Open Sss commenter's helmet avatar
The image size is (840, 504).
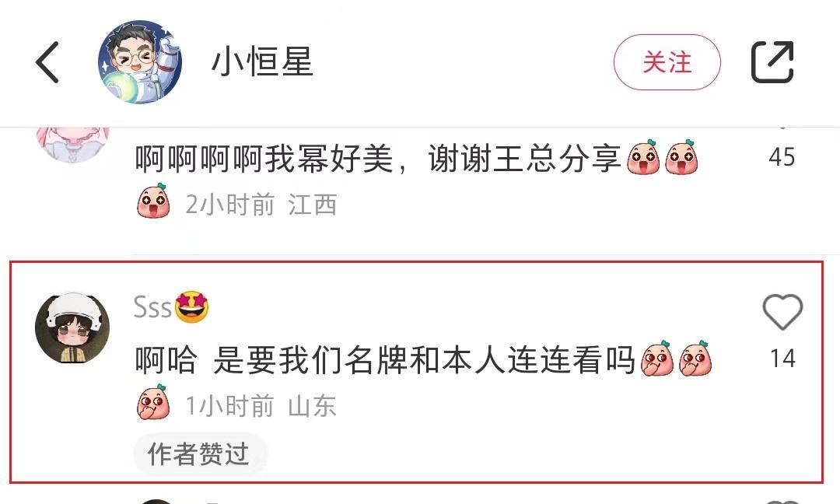click(72, 327)
